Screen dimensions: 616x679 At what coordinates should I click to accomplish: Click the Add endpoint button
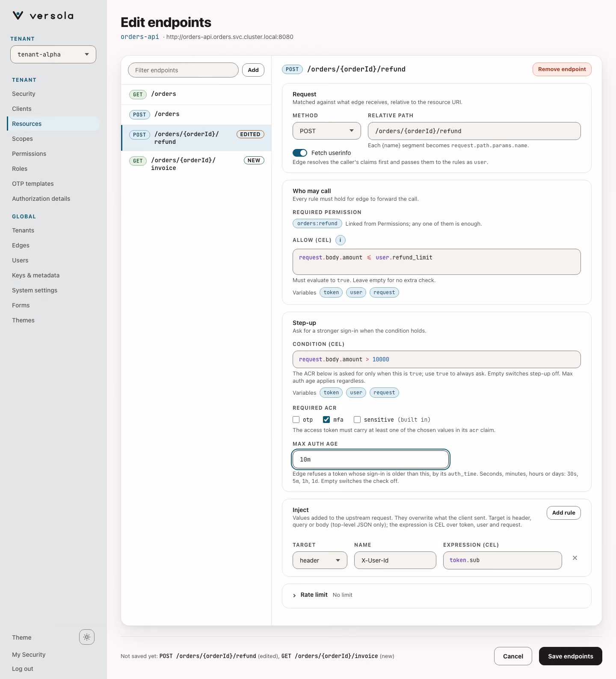[x=253, y=70]
